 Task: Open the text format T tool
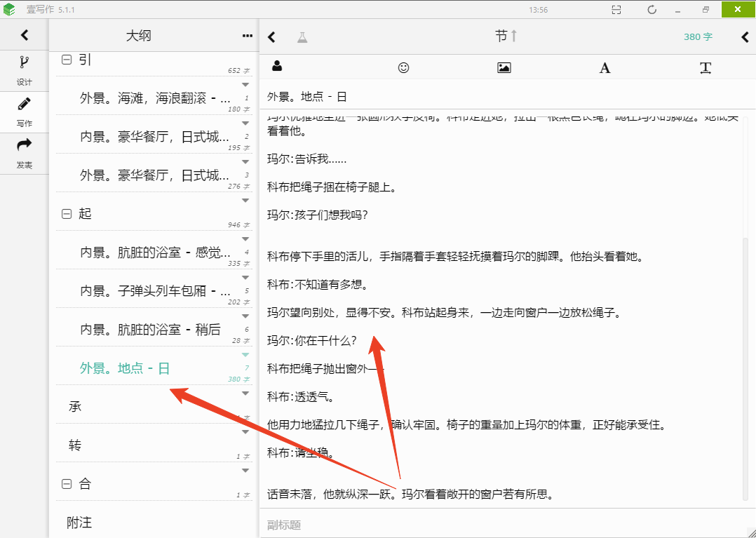tap(706, 68)
